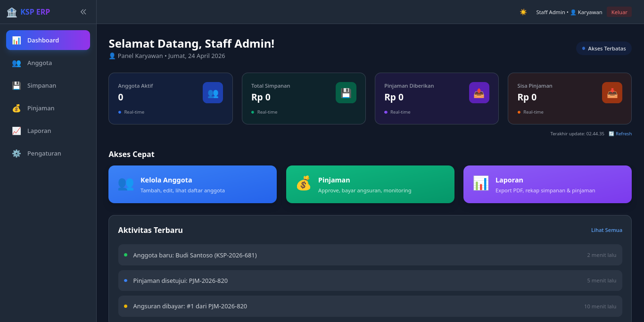Open the Pinjaman quick access card
This screenshot has height=322, width=644.
pos(370,184)
